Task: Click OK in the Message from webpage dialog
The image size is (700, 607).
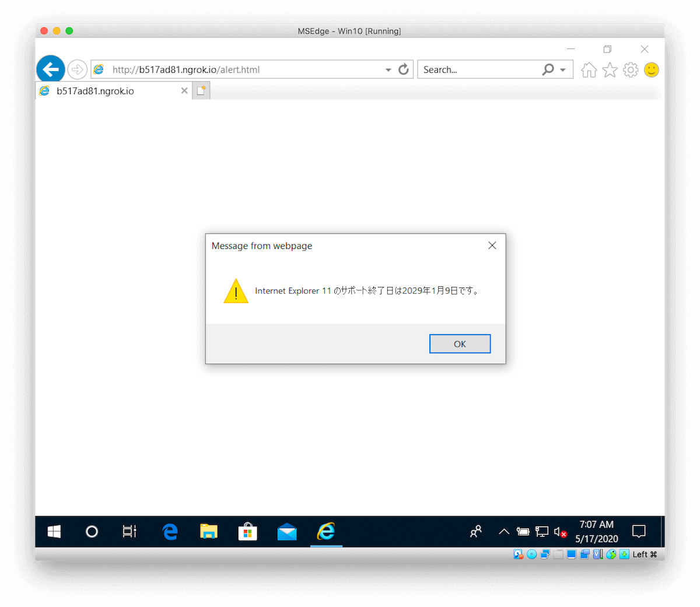Action: [x=460, y=344]
